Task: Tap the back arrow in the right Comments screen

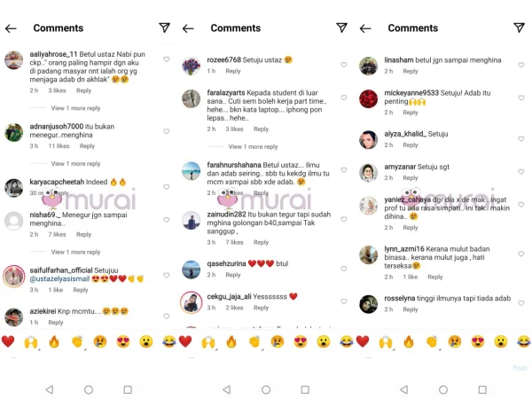Action: 365,28
